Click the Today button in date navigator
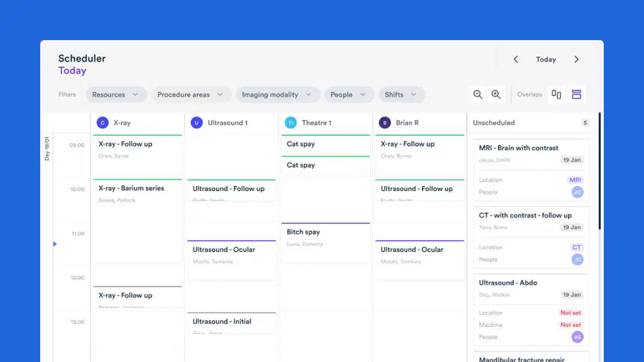The image size is (644, 362). pos(546,59)
